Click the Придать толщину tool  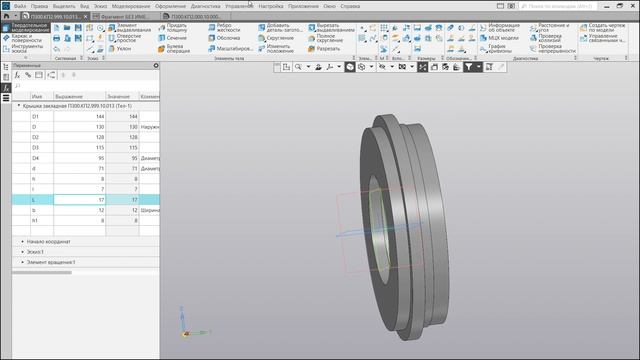tap(173, 27)
